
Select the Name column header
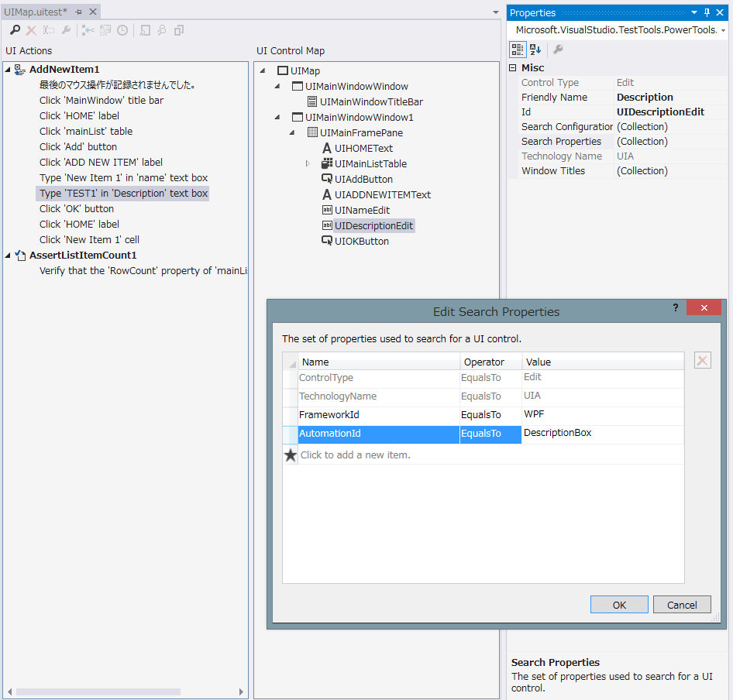coord(379,362)
